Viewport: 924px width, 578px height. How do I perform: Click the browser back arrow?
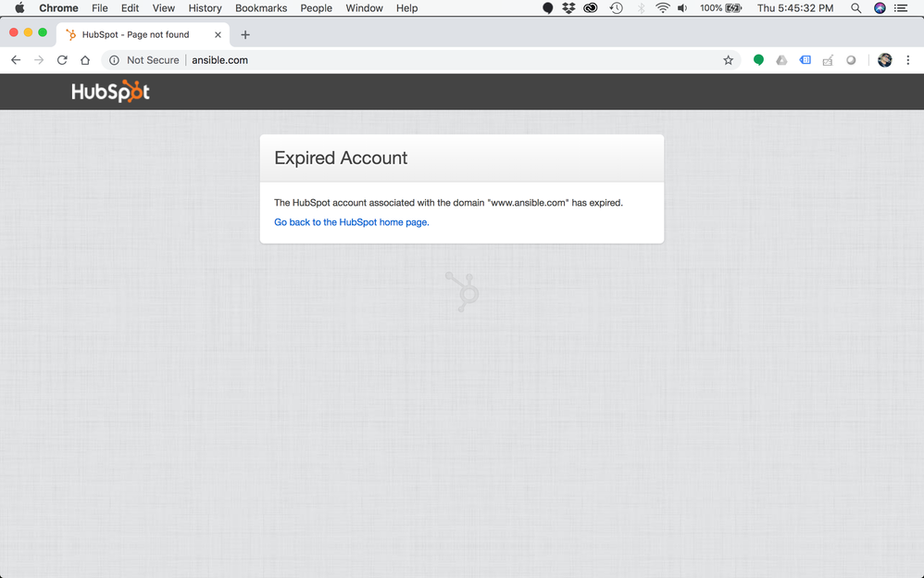click(x=16, y=60)
